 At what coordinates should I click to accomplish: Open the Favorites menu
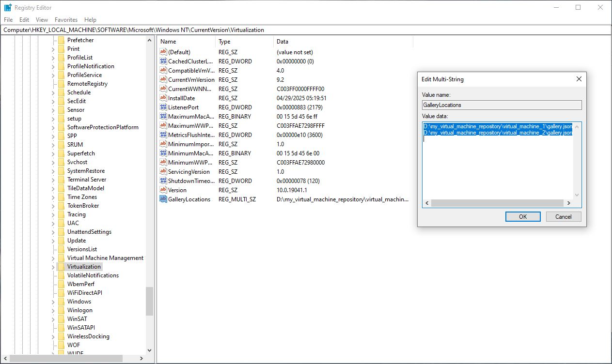pyautogui.click(x=66, y=20)
